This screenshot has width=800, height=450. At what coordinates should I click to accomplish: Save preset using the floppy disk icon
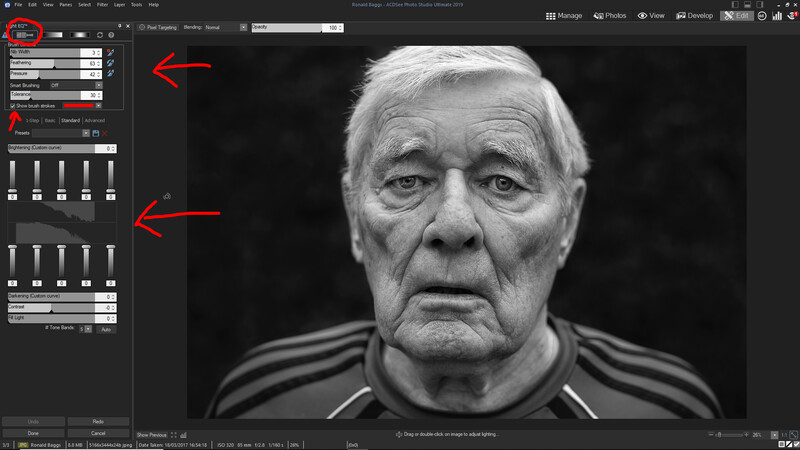[x=95, y=133]
